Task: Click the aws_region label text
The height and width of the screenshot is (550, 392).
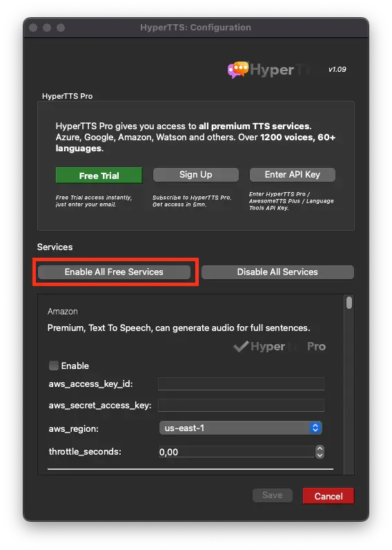Action: 74,428
